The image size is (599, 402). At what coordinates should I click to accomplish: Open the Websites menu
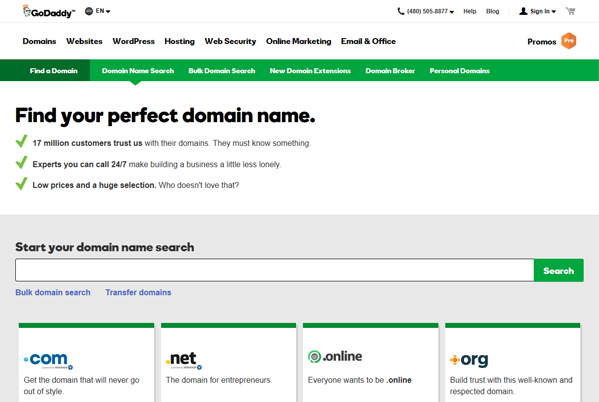pos(84,41)
